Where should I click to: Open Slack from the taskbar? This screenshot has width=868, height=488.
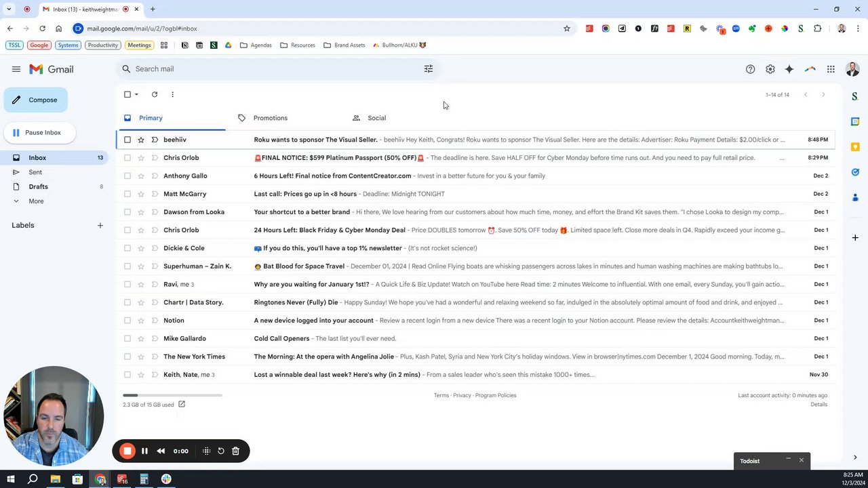(166, 479)
